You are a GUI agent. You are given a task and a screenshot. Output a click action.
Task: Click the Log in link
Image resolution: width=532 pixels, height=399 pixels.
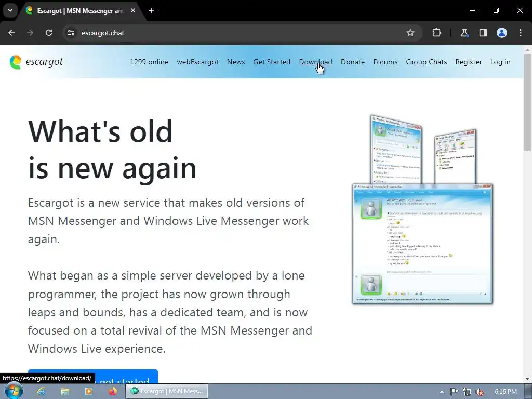click(x=500, y=62)
